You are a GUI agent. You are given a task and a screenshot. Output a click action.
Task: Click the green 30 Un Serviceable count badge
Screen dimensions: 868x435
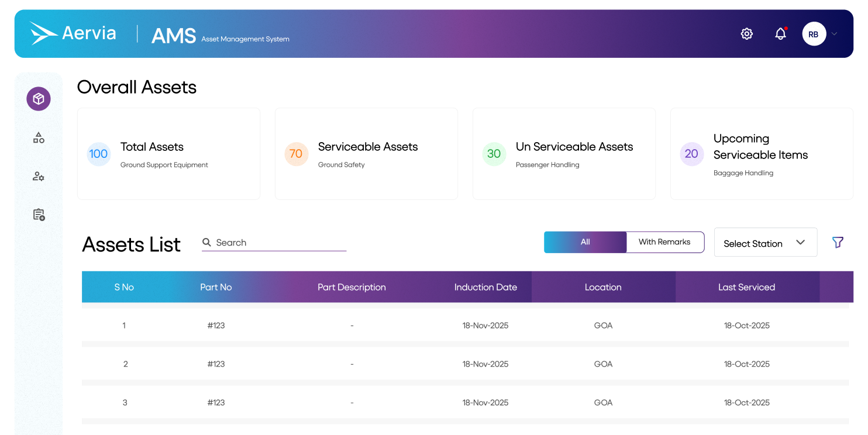click(x=494, y=154)
